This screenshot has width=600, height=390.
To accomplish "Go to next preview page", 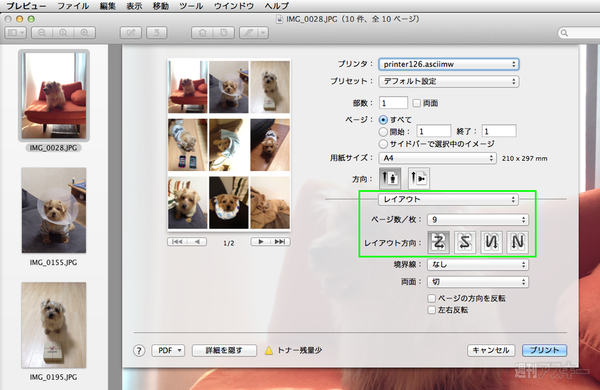I will pyautogui.click(x=261, y=242).
